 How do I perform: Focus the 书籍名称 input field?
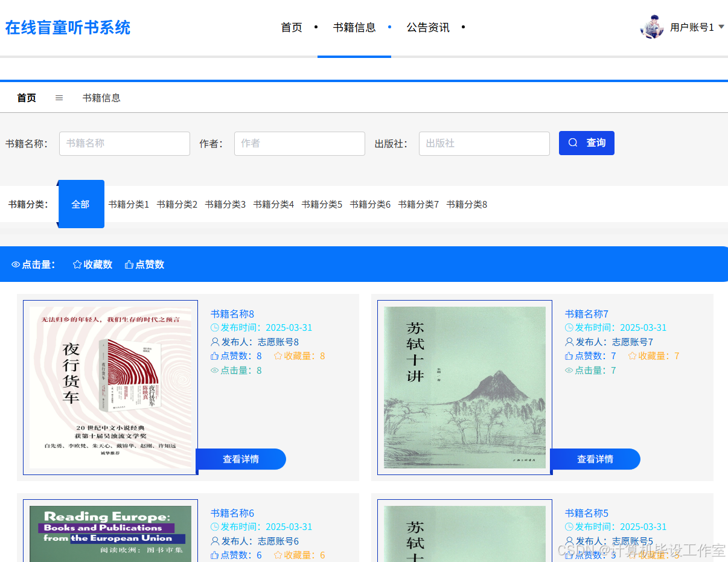(x=124, y=144)
